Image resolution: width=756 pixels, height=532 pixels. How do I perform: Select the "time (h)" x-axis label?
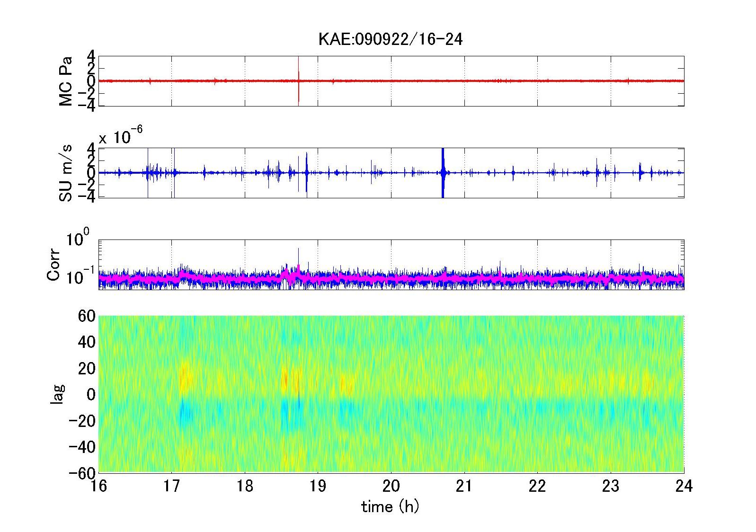pos(391,506)
